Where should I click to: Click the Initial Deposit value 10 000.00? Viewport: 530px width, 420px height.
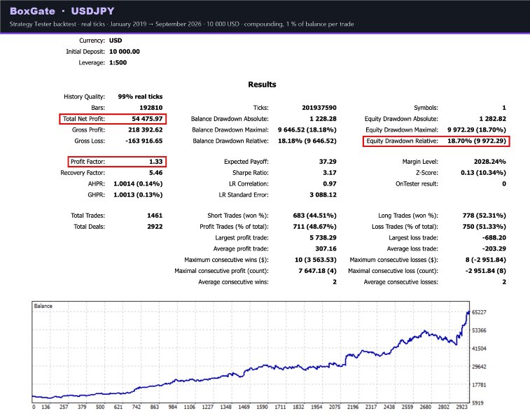[x=125, y=51]
